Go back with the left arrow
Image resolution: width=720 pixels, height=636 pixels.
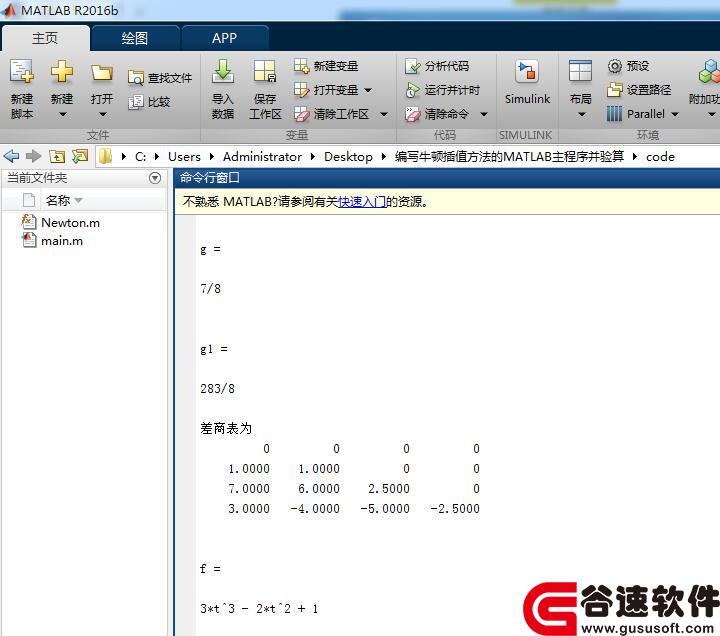11,156
